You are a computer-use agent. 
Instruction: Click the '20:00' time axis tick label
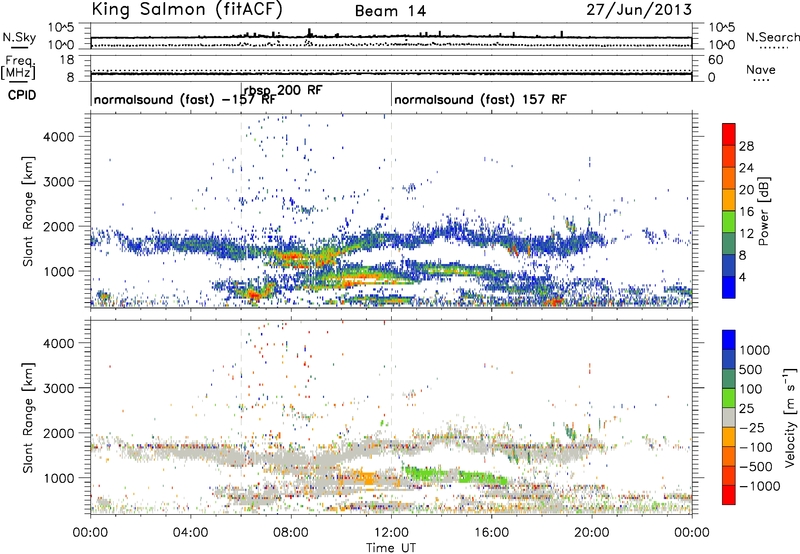coord(591,533)
